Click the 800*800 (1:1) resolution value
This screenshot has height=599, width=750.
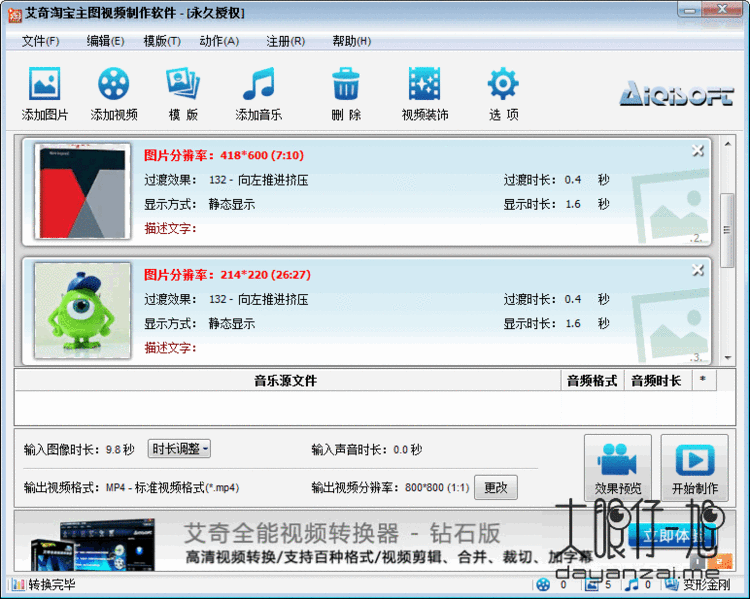point(437,488)
